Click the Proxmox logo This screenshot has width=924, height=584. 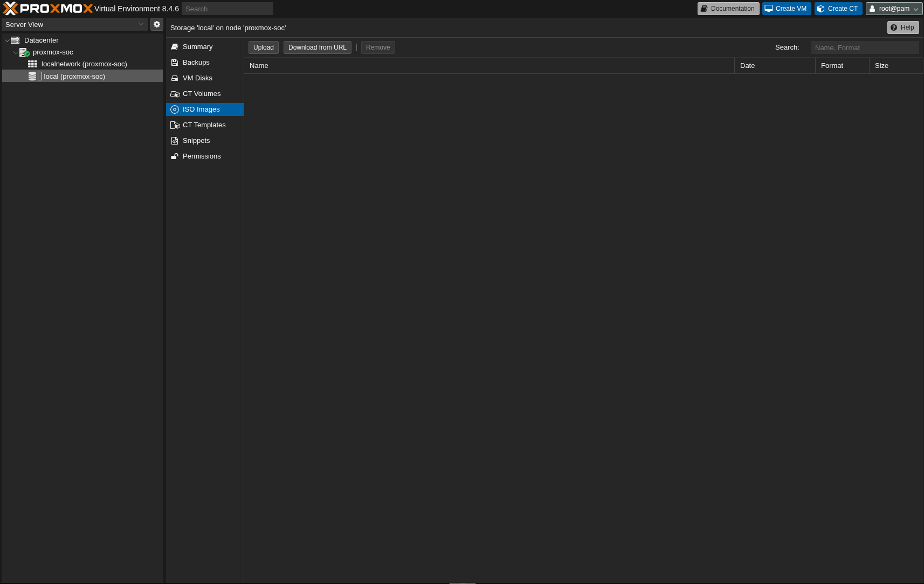tap(48, 9)
